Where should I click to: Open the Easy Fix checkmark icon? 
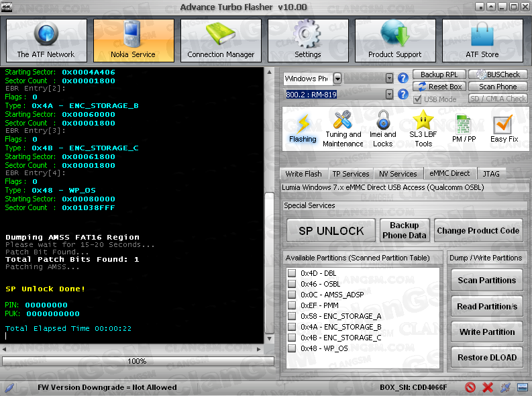503,125
